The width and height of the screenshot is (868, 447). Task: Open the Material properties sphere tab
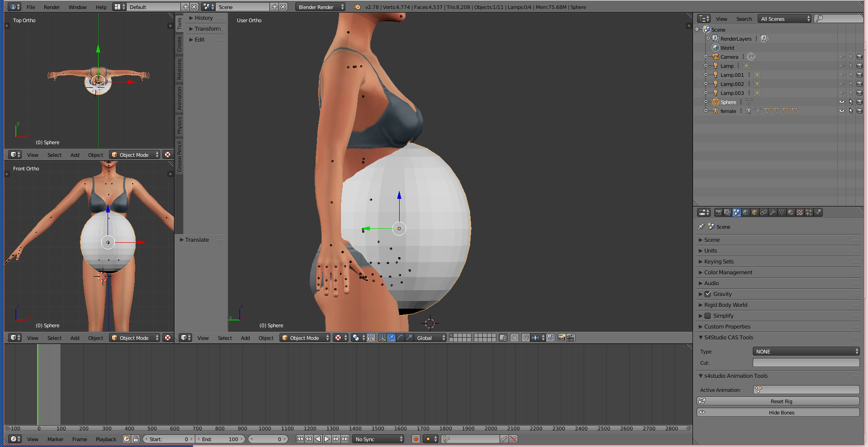point(791,212)
